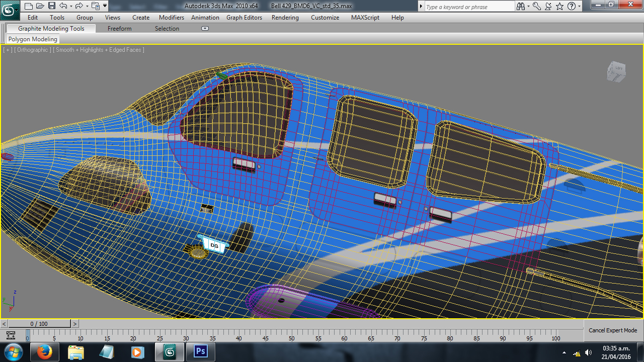Click the Open File icon
This screenshot has width=644, height=362.
point(41,6)
